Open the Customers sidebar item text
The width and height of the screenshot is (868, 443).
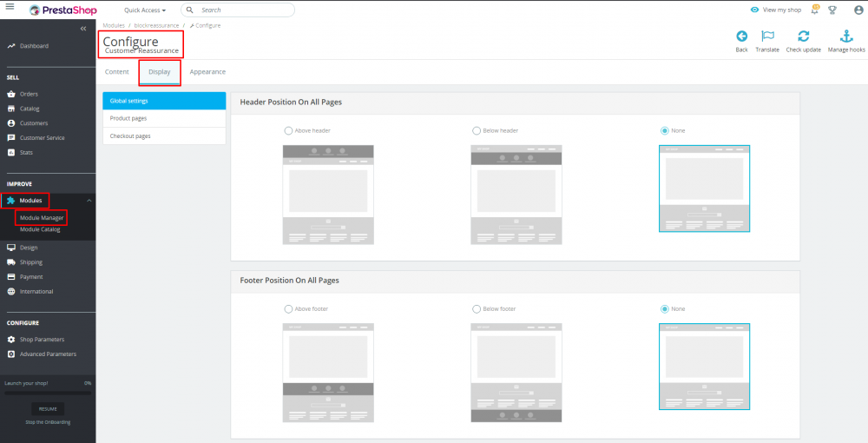[34, 123]
